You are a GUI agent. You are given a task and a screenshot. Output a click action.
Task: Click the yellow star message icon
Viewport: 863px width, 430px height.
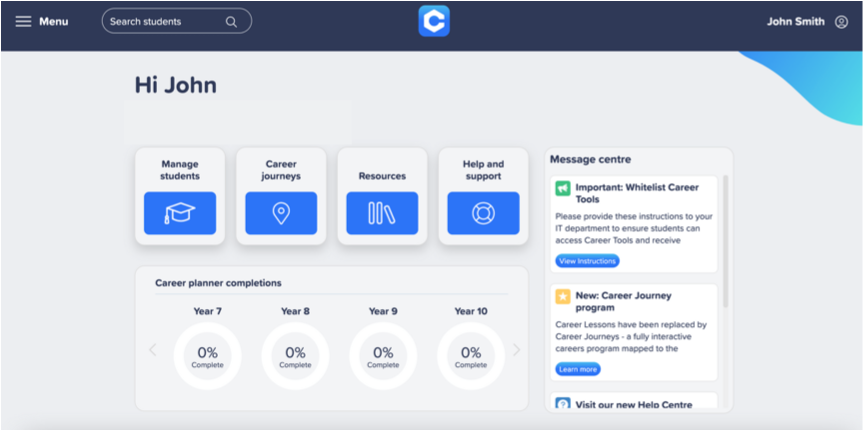[x=563, y=297]
